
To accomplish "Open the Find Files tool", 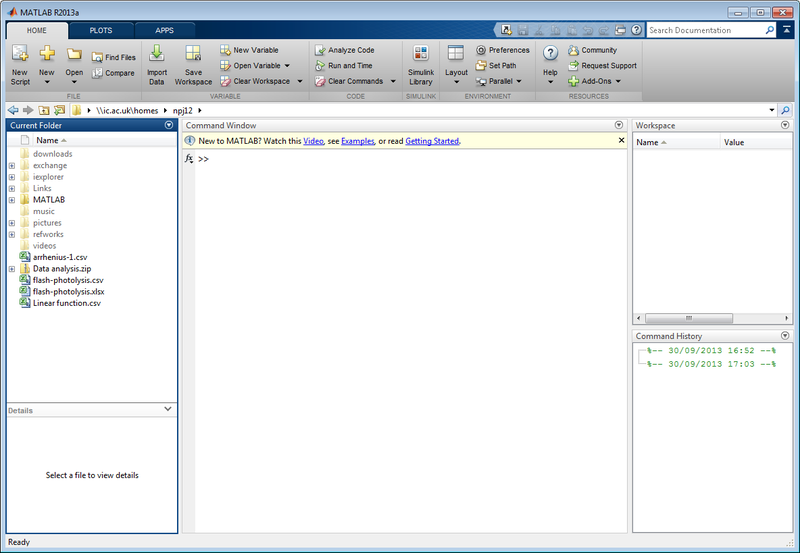I will pyautogui.click(x=113, y=57).
